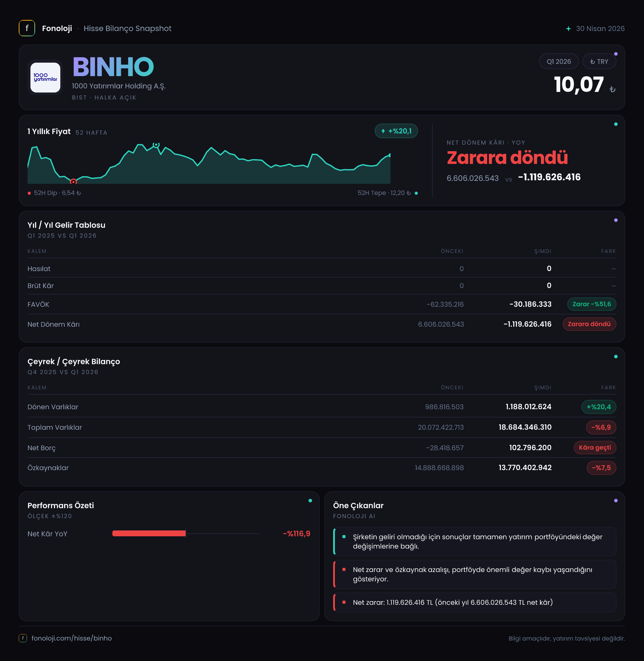The width and height of the screenshot is (644, 661).
Task: Click the "Q4 2025 VS Q1 2026" subtitle
Action: click(63, 372)
